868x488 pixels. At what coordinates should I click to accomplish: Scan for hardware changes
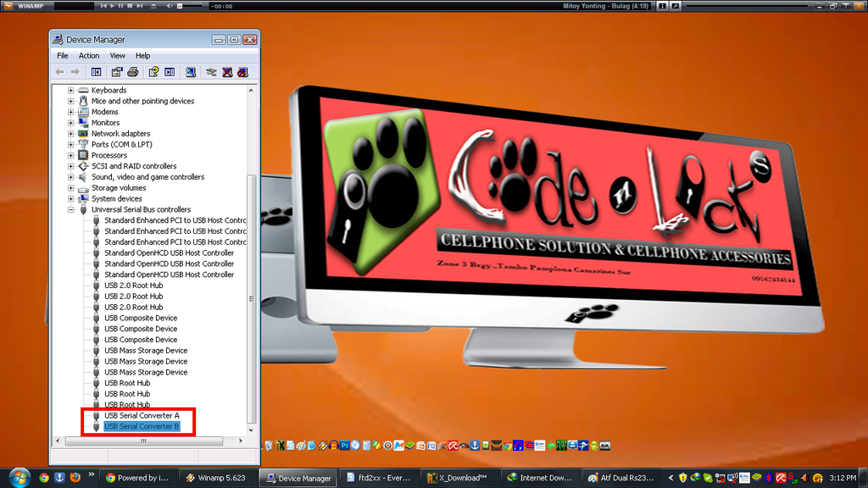pyautogui.click(x=191, y=72)
